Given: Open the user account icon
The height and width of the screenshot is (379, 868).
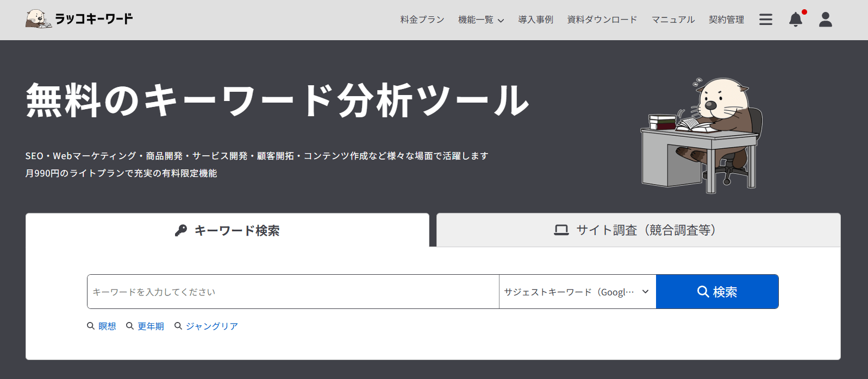Looking at the screenshot, I should click(826, 20).
